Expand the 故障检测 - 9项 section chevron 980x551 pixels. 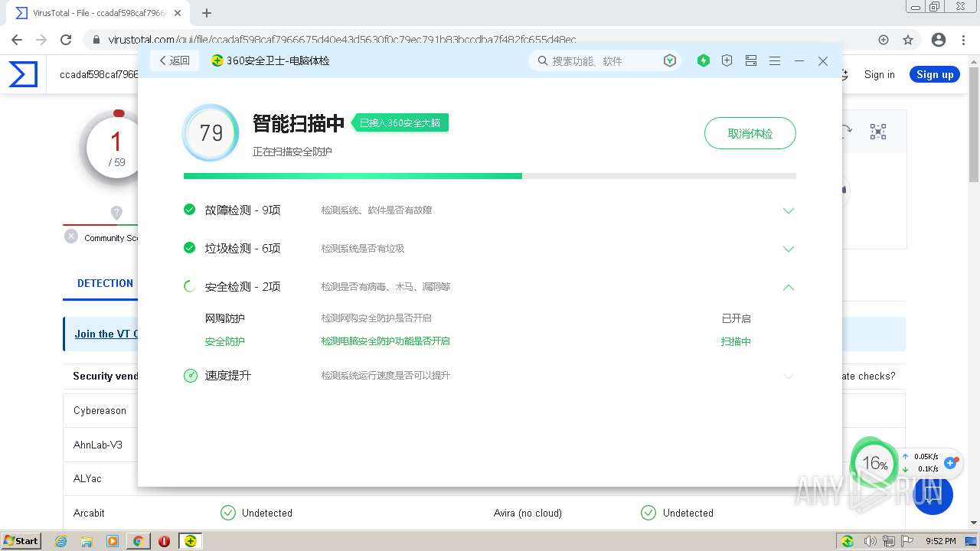point(789,210)
